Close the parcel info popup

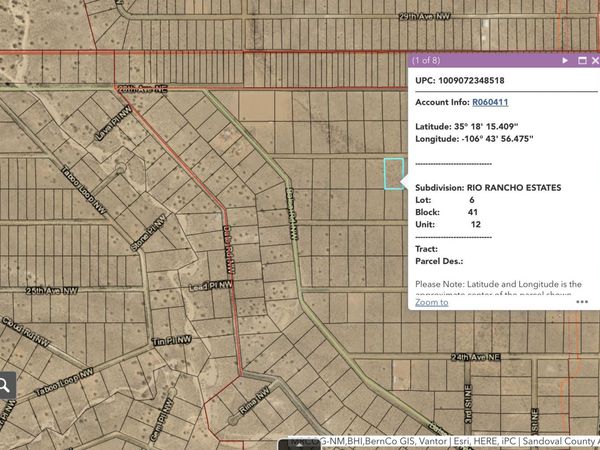[x=595, y=60]
